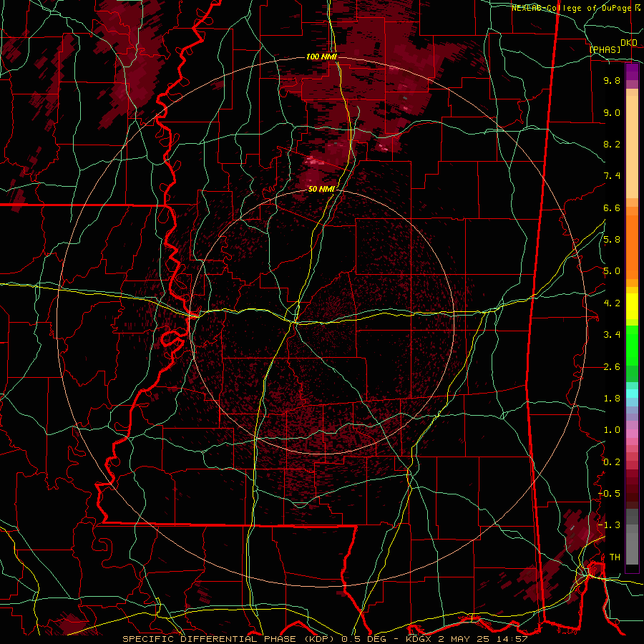Click the 7.4 value on the color scale

point(612,176)
